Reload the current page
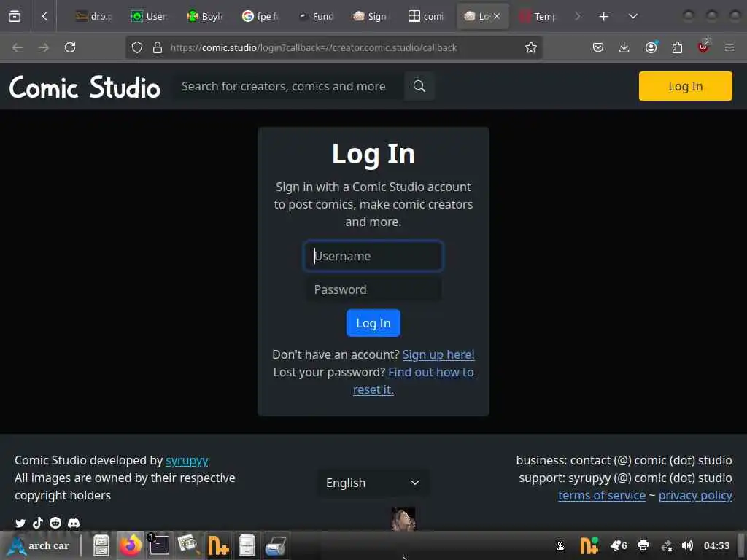 click(x=70, y=47)
